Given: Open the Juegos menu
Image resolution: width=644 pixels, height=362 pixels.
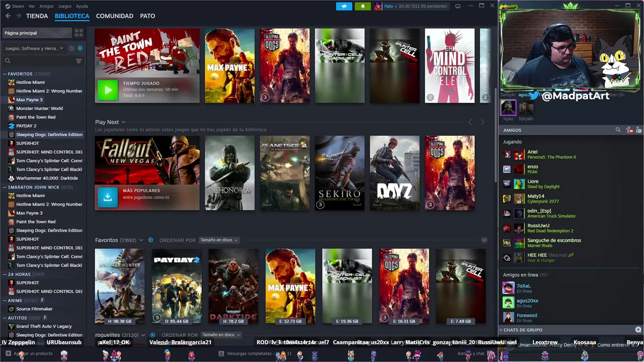Looking at the screenshot, I should pos(65,6).
